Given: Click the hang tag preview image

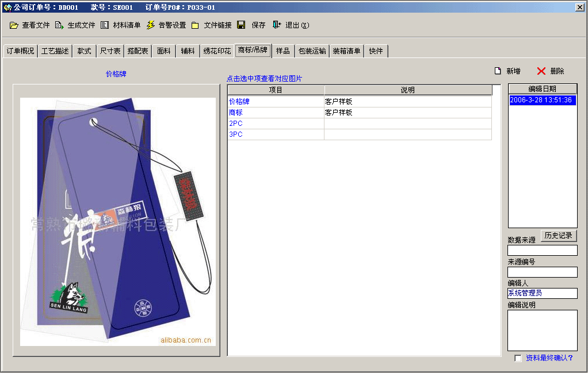Looking at the screenshot, I should 118,222.
